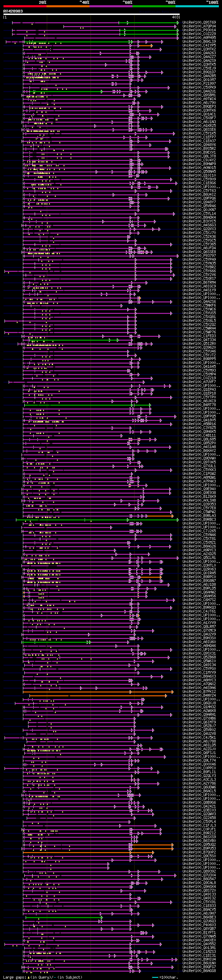The width and height of the screenshot is (222, 980).
Task: Select the UniRef100_C1EFP7 label
Action: (x=199, y=137)
